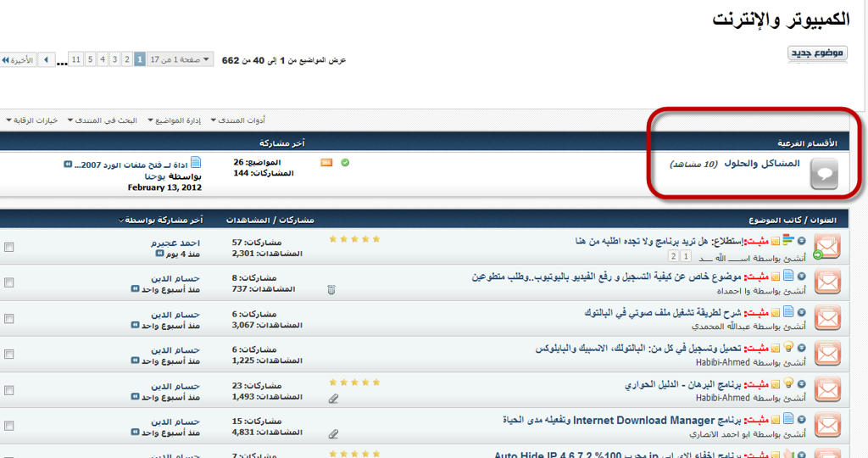868x458 pixels.
Task: Select checkbox of YouTube upload thread
Action: (8, 283)
